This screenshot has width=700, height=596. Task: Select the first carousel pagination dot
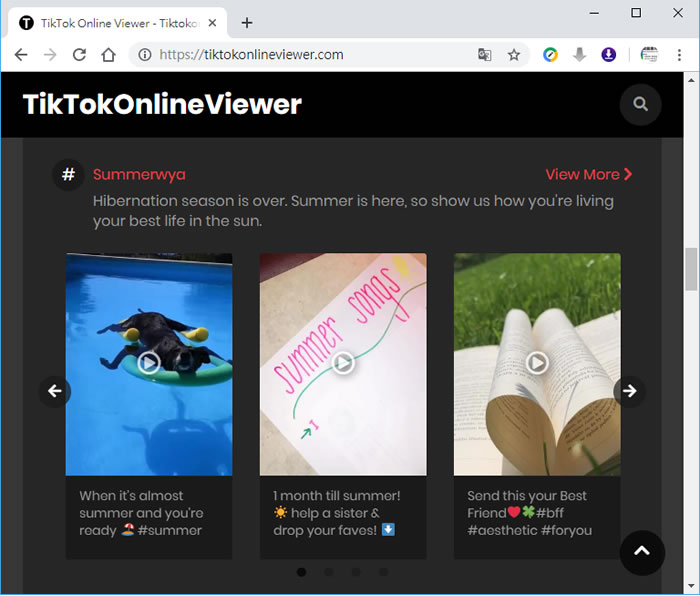(x=301, y=572)
